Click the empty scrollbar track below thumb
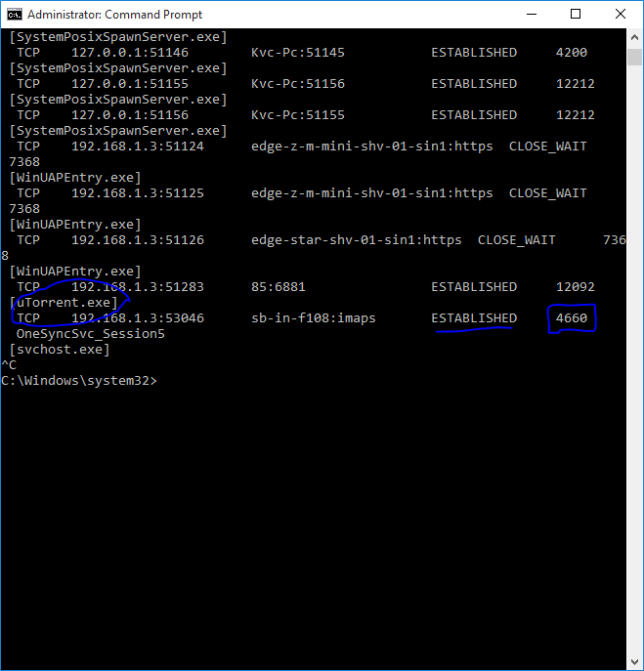 [x=634, y=391]
